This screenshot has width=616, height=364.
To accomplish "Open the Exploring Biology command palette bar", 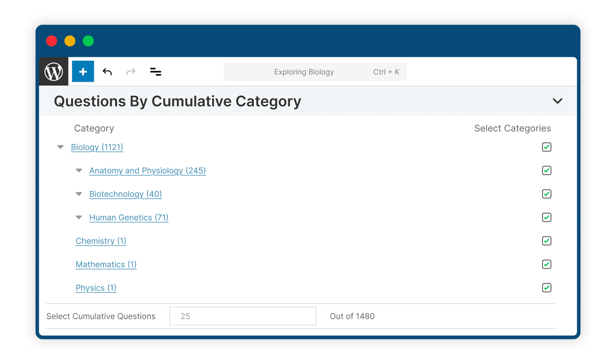I will (315, 72).
